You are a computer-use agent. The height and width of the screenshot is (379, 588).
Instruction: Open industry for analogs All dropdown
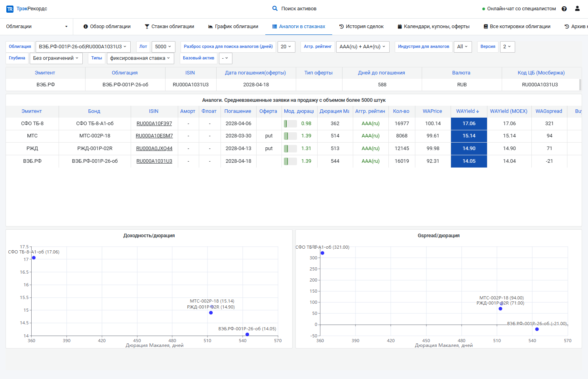click(463, 47)
